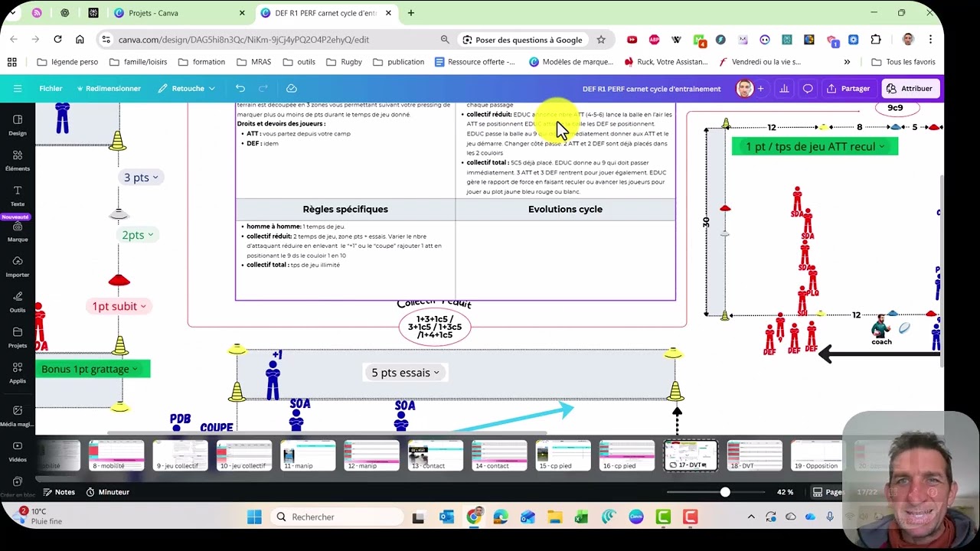
Task: Open the Canva hamburger main menu
Action: (18, 89)
